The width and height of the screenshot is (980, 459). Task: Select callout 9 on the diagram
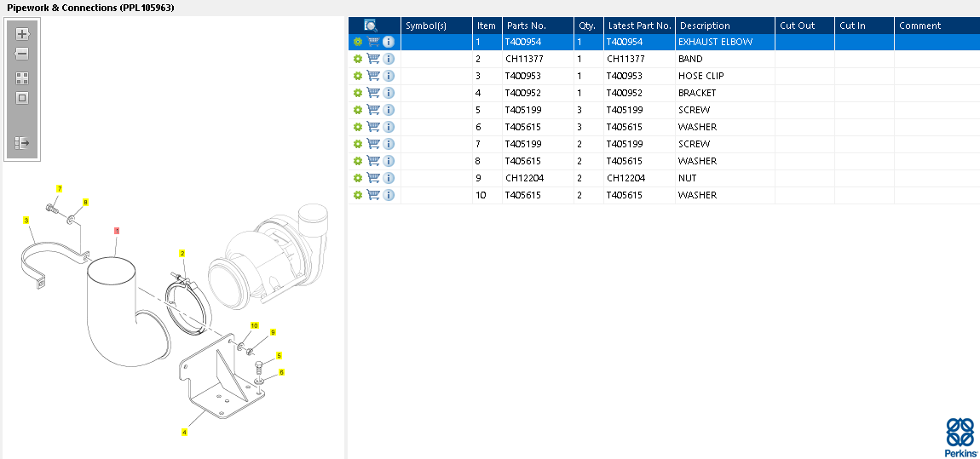(x=273, y=332)
